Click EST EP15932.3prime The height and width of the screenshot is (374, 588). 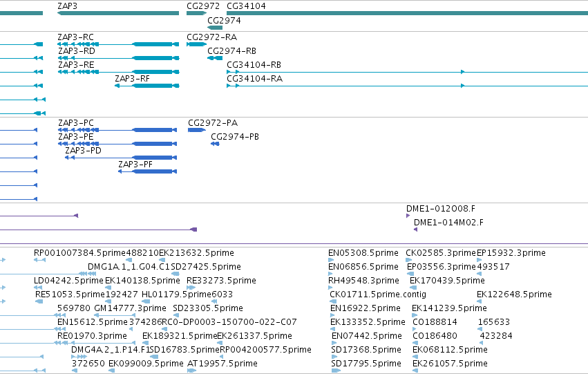511,253
